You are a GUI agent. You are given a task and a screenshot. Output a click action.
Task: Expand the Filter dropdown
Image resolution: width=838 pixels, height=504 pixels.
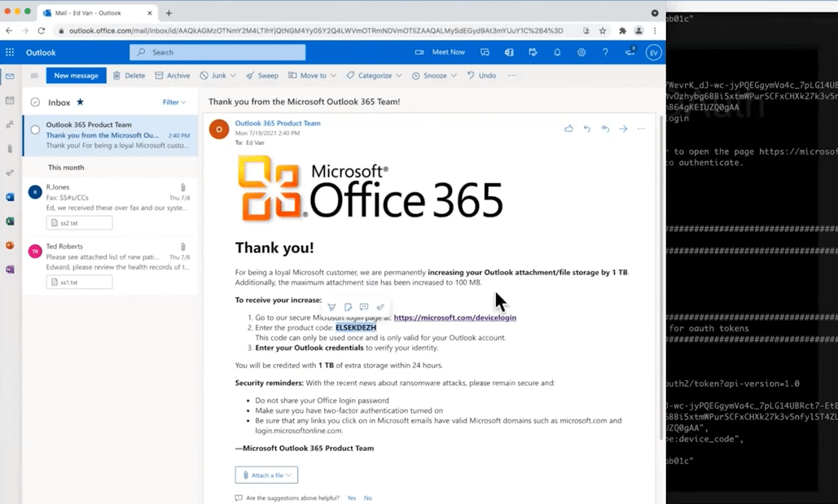click(x=174, y=102)
